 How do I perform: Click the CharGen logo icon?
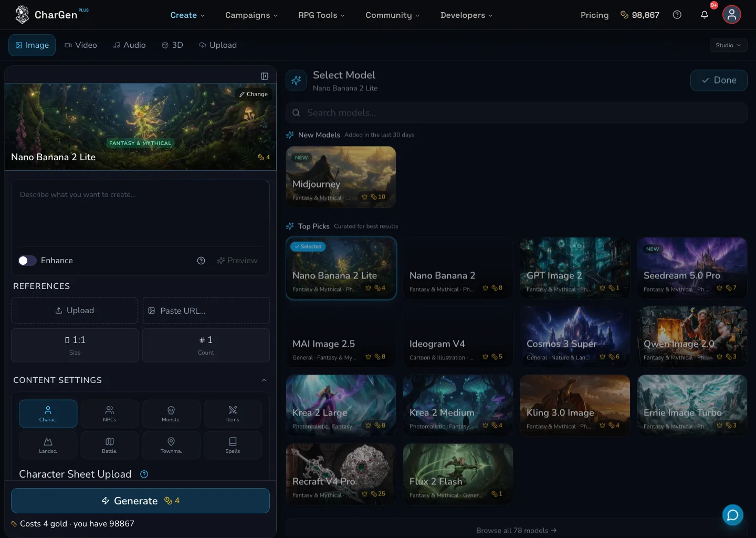[x=22, y=15]
